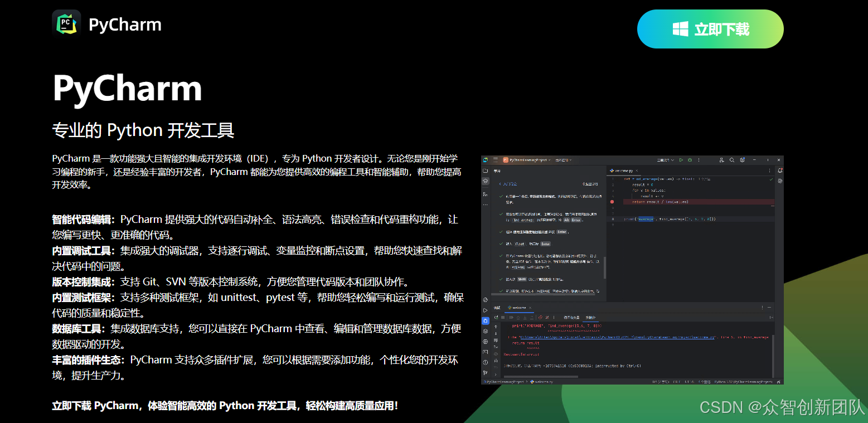868x423 pixels.
Task: Click the Search Everywhere magnifier icon
Action: coord(732,160)
